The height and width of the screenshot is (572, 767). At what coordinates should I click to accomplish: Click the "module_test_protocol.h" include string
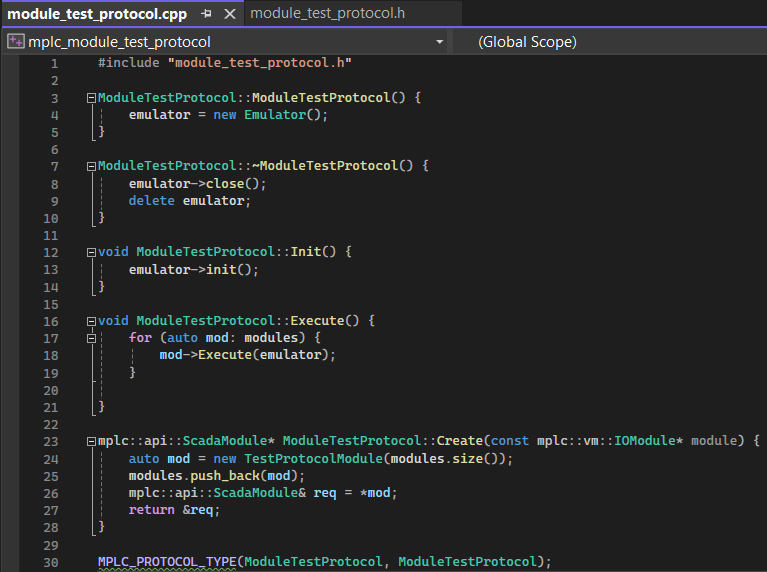[x=260, y=63]
